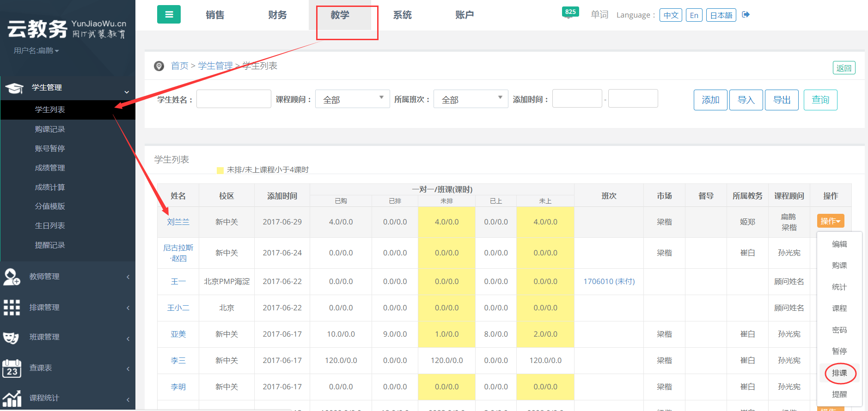The height and width of the screenshot is (411, 868).
Task: Switch to the 财务 top tab
Action: 277,15
